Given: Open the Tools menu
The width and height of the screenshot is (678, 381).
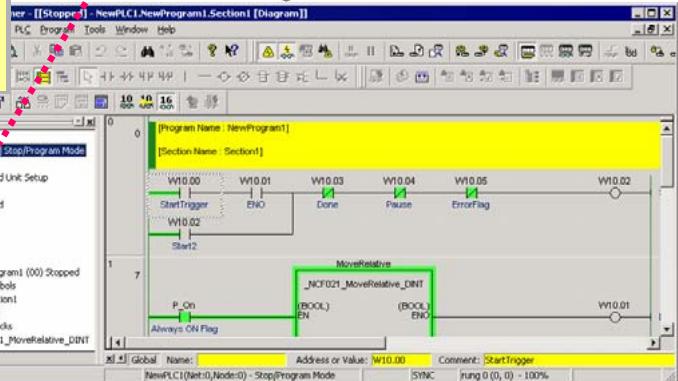Looking at the screenshot, I should (x=95, y=30).
